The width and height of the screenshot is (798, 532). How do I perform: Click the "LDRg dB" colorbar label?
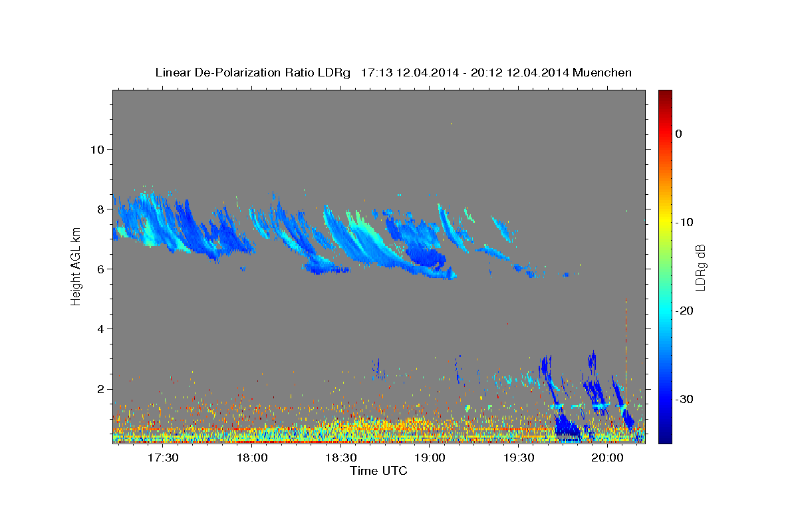(700, 267)
